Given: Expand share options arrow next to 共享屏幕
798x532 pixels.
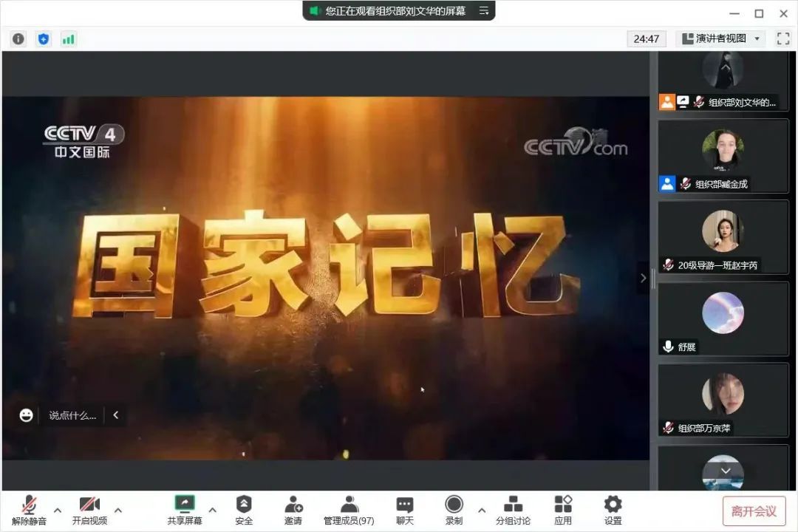Looking at the screenshot, I should click(213, 510).
